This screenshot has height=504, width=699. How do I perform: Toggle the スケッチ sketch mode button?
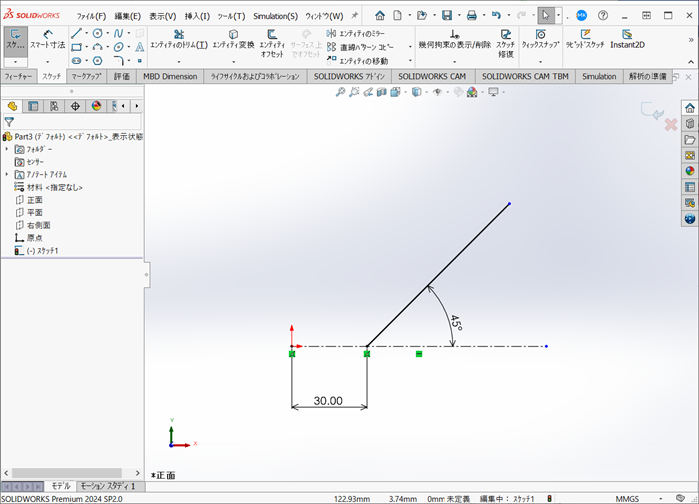click(16, 41)
